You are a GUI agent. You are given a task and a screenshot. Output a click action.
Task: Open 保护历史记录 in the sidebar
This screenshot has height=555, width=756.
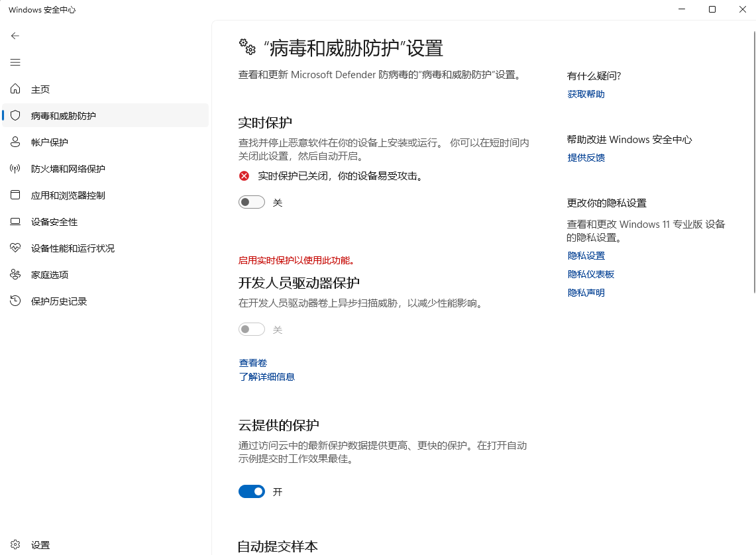tap(58, 301)
